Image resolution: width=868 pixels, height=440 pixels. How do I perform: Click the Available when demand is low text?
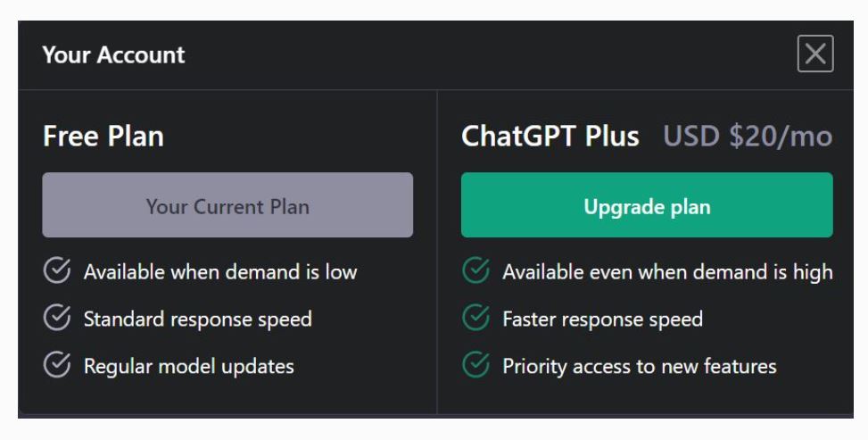pyautogui.click(x=220, y=272)
